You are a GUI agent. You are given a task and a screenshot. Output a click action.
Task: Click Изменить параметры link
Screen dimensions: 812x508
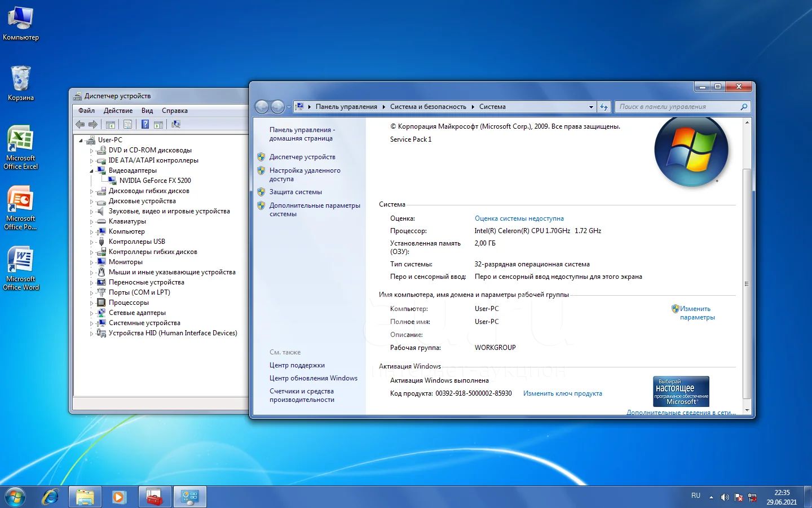pyautogui.click(x=697, y=313)
